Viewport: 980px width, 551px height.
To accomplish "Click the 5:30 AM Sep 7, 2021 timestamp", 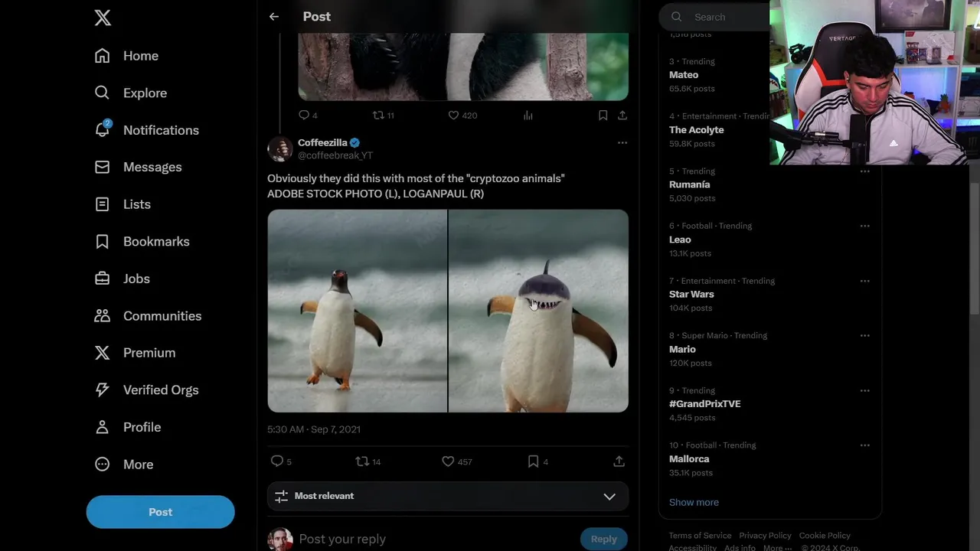I will coord(314,429).
